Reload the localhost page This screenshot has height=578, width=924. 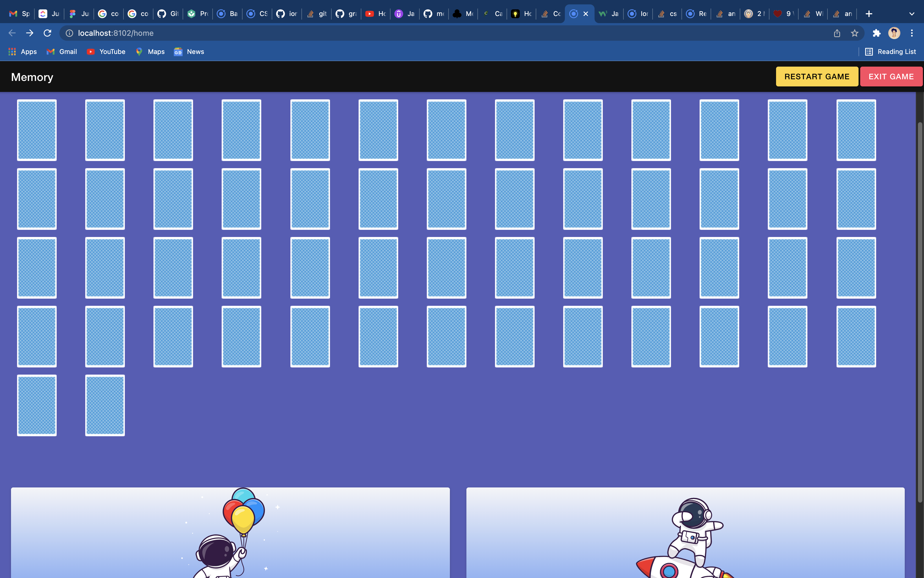click(47, 33)
